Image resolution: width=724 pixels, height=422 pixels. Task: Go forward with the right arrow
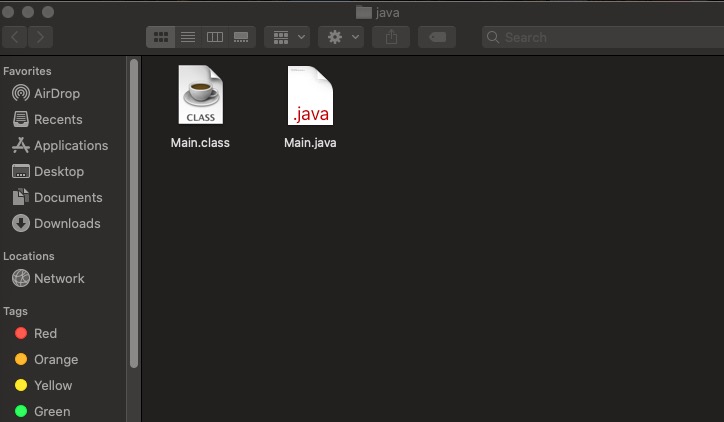pyautogui.click(x=41, y=37)
